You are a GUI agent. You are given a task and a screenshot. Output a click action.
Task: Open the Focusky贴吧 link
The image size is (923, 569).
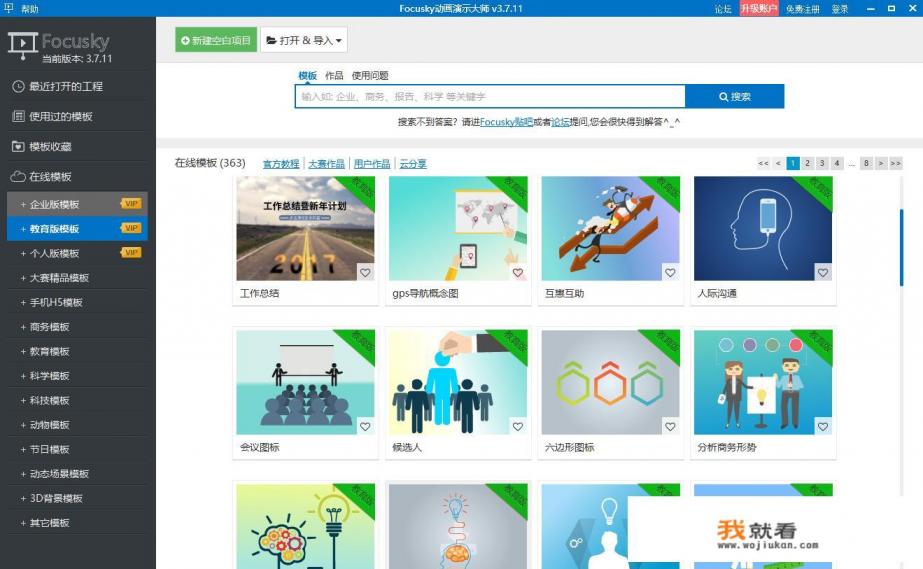(506, 122)
